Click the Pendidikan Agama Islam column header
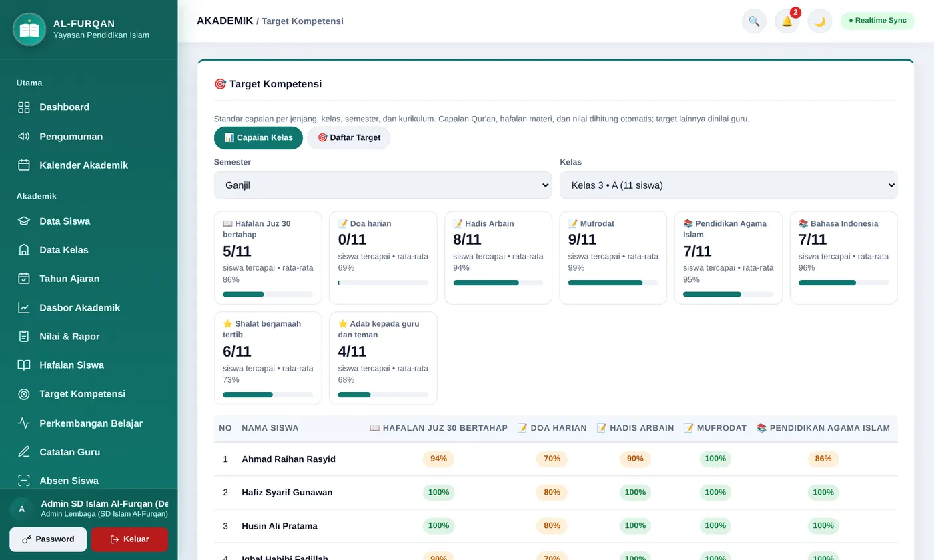Image resolution: width=934 pixels, height=560 pixels. (823, 428)
